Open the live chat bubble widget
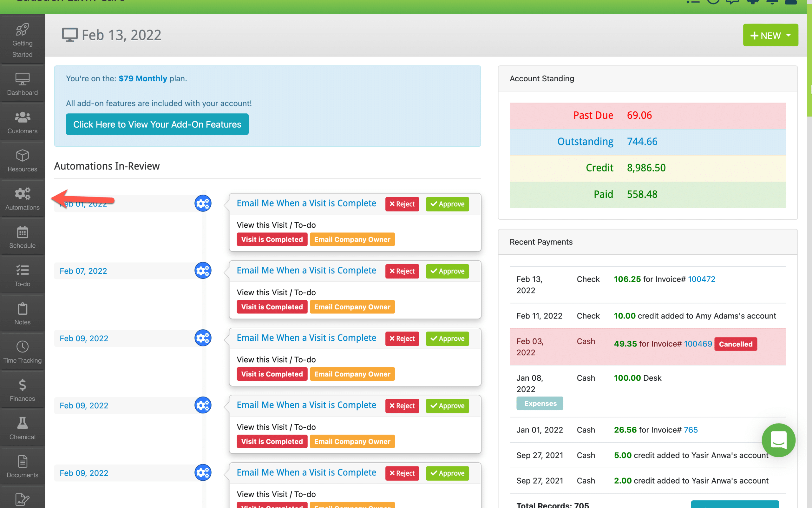The width and height of the screenshot is (812, 508). (x=778, y=440)
